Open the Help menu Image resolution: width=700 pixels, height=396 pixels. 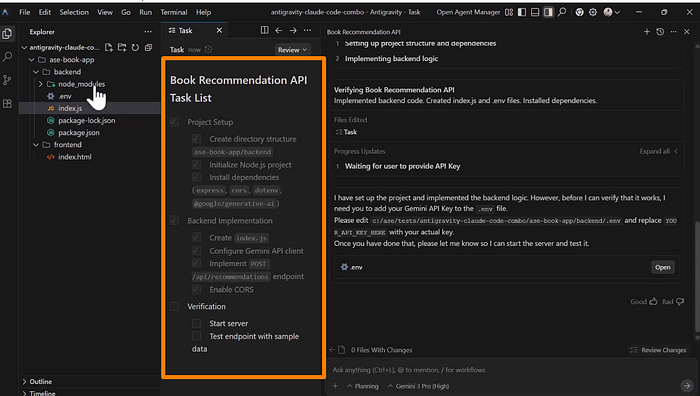(203, 12)
